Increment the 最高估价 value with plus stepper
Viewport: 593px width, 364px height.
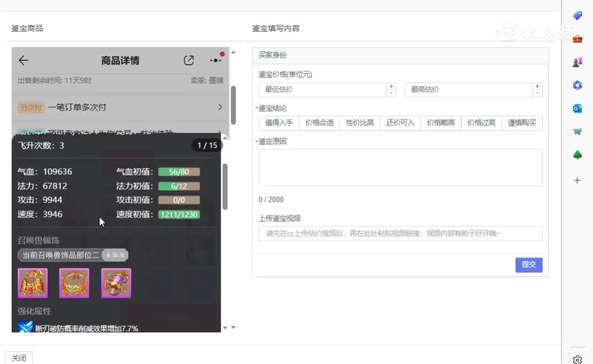(537, 86)
